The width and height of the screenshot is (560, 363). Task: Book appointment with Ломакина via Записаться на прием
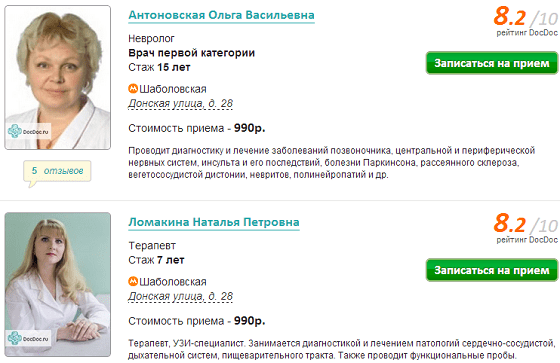tap(492, 270)
